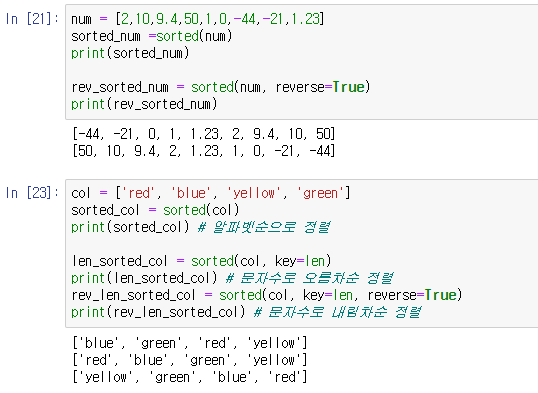Click the 'print(rev_len_sorted_col)' line
Viewport: 538px width, 393px height.
[246, 312]
